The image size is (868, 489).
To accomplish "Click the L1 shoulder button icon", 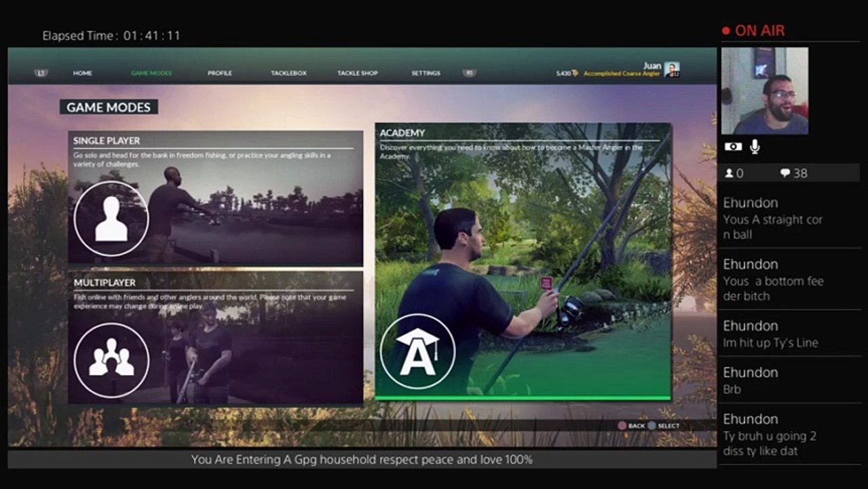I will pyautogui.click(x=41, y=73).
